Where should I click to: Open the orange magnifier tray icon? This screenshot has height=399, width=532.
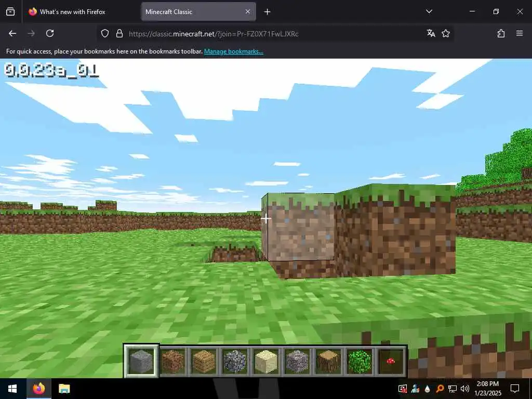click(440, 389)
